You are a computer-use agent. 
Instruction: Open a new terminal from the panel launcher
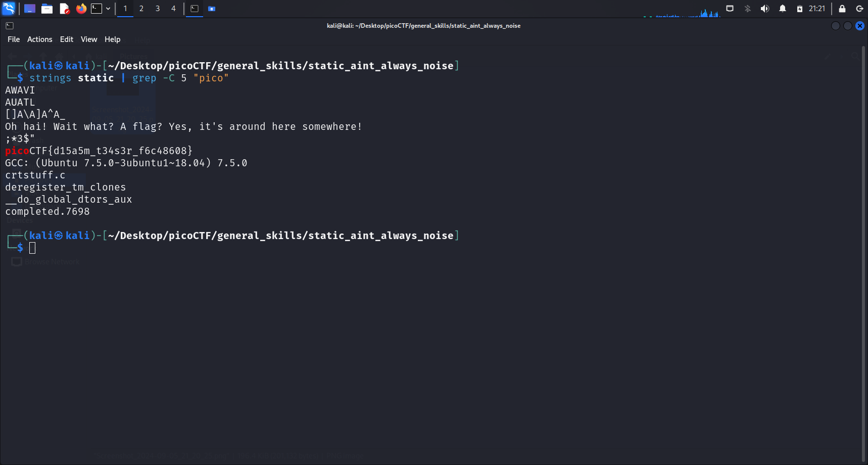click(97, 9)
